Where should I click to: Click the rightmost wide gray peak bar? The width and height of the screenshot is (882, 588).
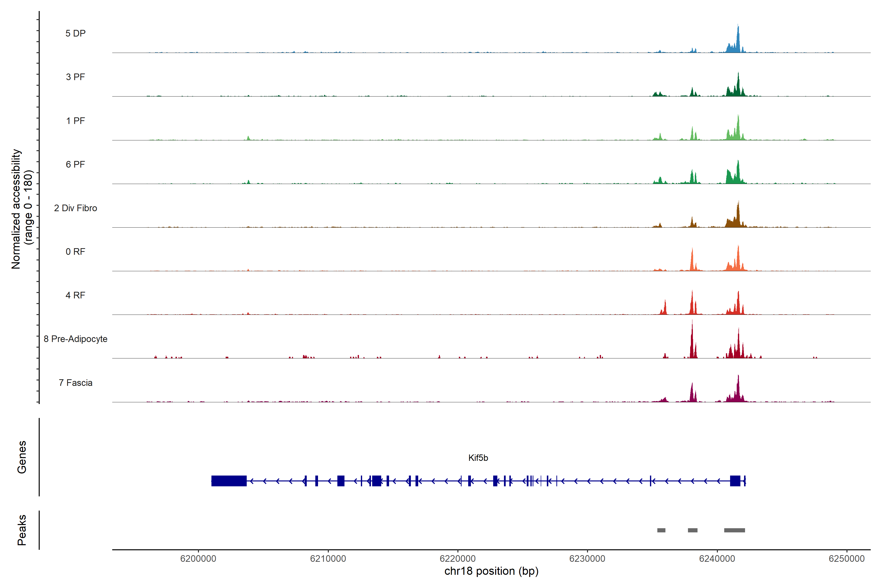[734, 530]
